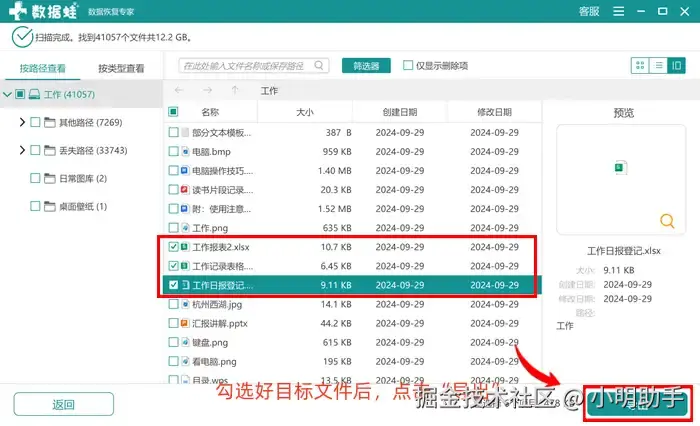
Task: Click the folder icon of 其他路径
Action: pos(50,122)
